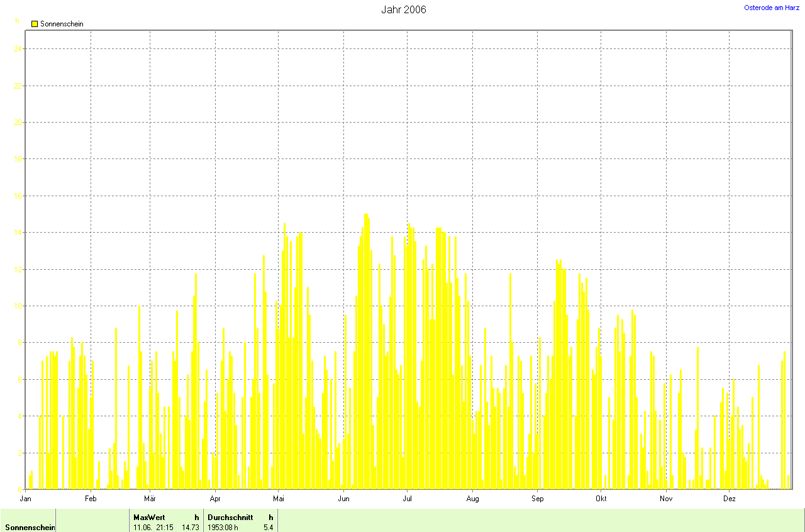Click the Dez month axis label
This screenshot has width=805, height=532.
tap(730, 499)
